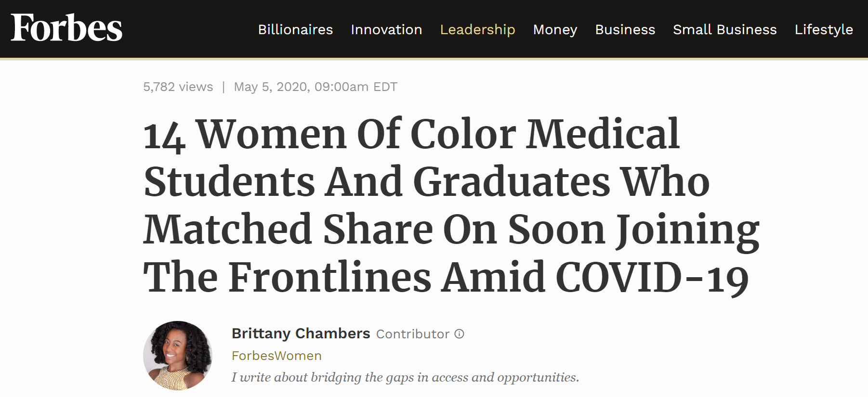868x397 pixels.
Task: Open the Small Business section
Action: [x=724, y=29]
